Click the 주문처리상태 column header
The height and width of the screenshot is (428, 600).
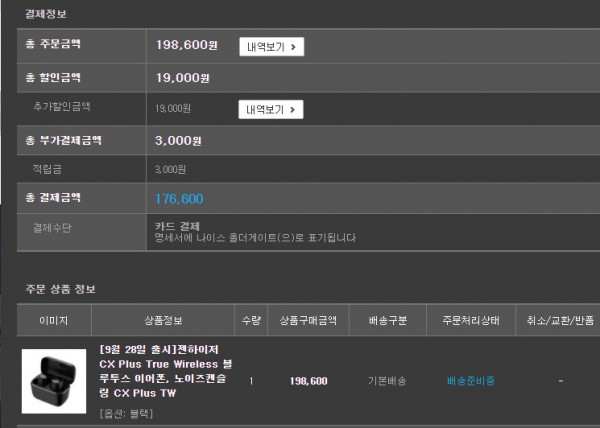pos(471,320)
